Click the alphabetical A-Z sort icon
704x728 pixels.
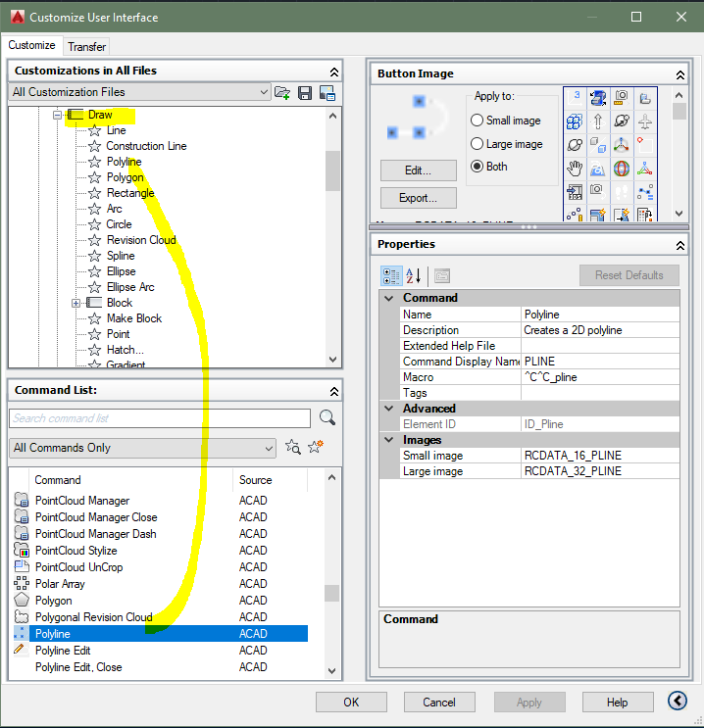click(x=413, y=275)
